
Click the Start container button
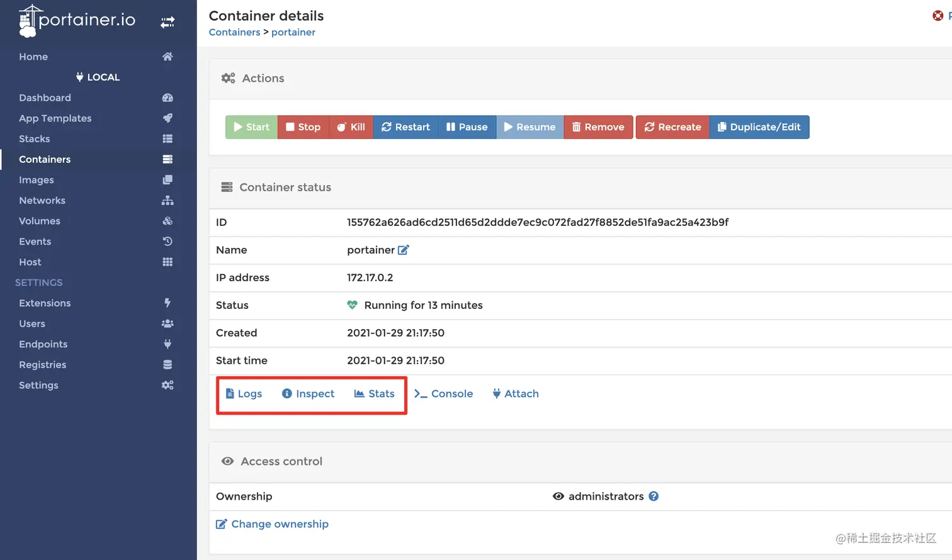(251, 127)
